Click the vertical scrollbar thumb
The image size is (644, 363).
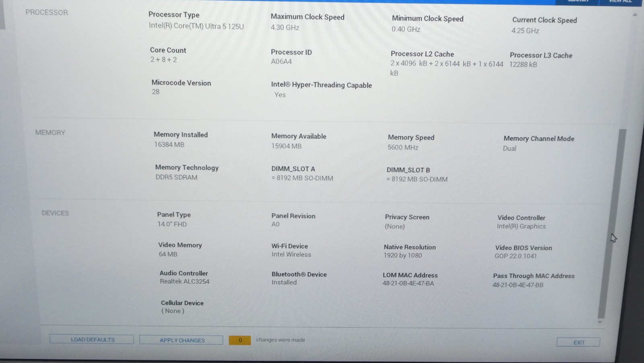click(x=612, y=223)
